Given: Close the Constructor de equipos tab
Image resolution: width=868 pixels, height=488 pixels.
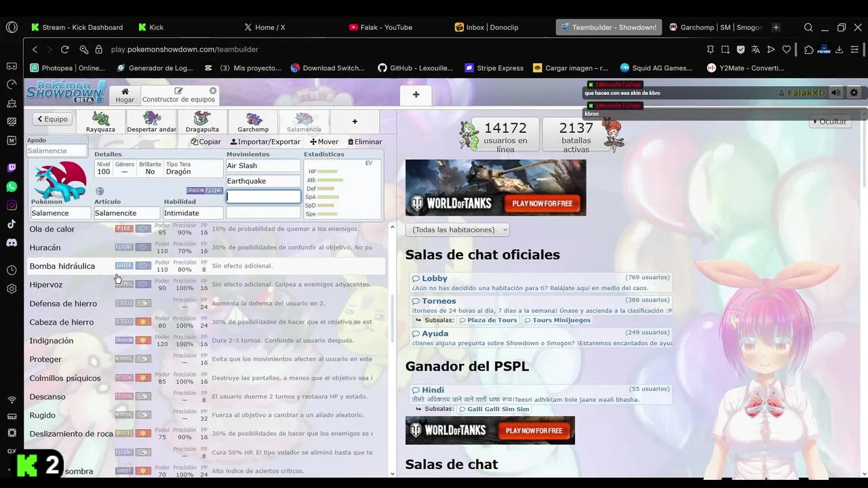Looking at the screenshot, I should coord(213,90).
